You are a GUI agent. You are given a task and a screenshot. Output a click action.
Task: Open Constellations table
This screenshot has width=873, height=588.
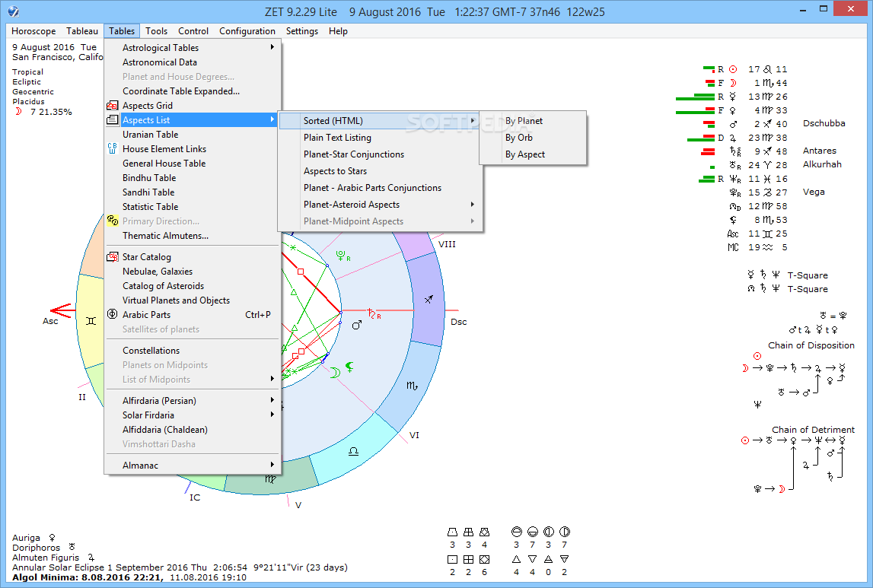(x=193, y=350)
